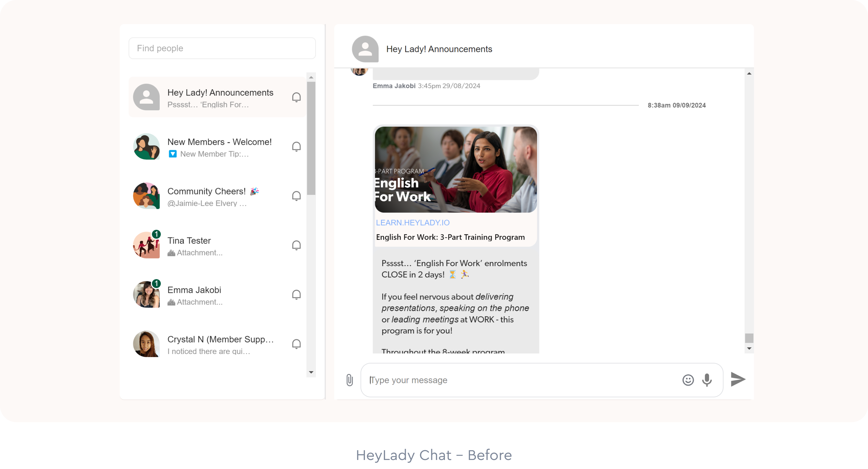868x469 pixels.
Task: Mute Community Cheers! with its bell icon
Action: pyautogui.click(x=296, y=196)
